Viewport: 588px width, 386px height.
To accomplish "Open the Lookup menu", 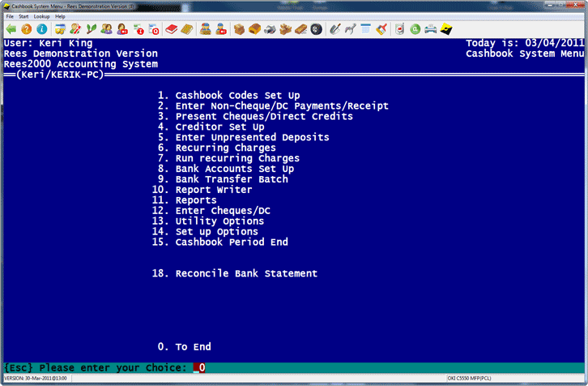I will [41, 16].
